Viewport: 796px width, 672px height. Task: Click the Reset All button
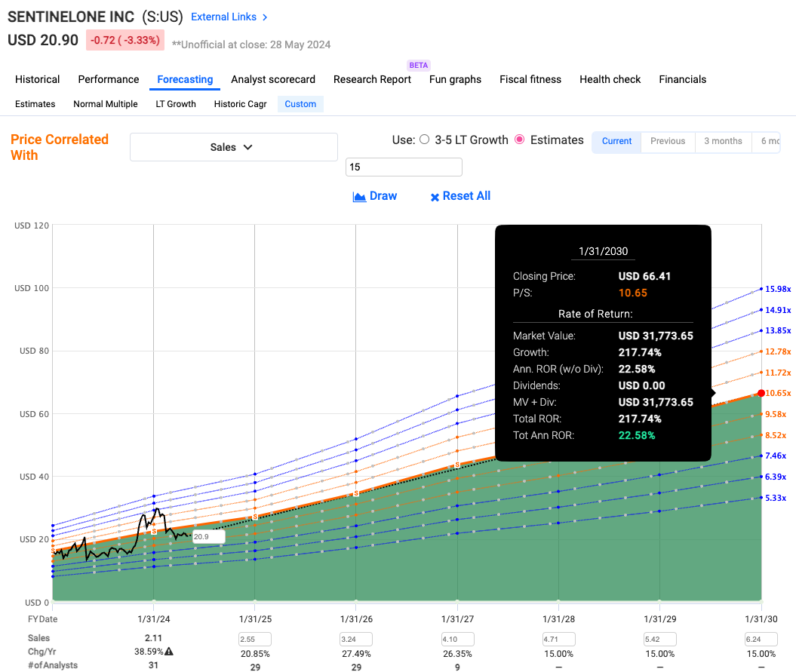(460, 196)
